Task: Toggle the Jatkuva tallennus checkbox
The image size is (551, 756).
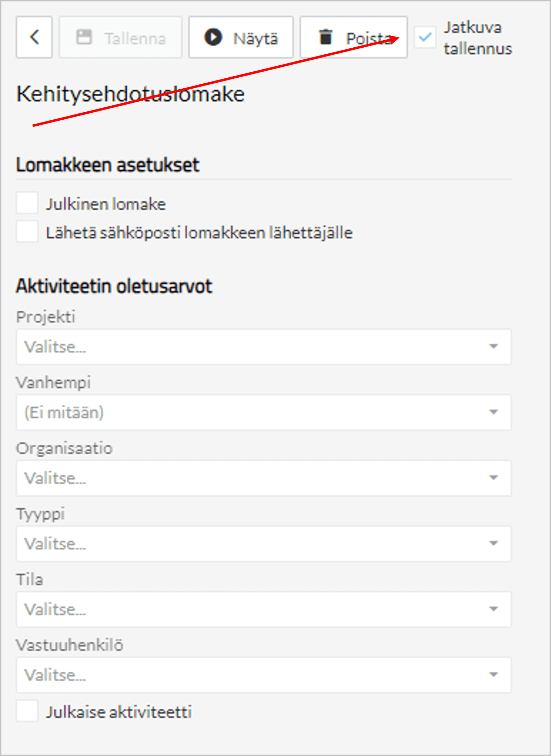Action: point(425,37)
